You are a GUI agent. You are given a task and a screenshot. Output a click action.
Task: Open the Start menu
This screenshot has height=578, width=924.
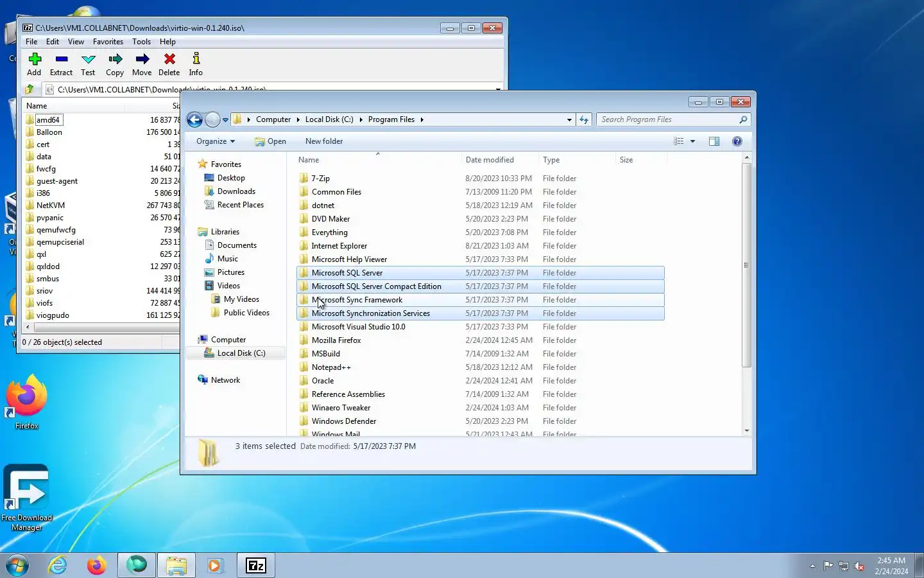[x=17, y=565]
